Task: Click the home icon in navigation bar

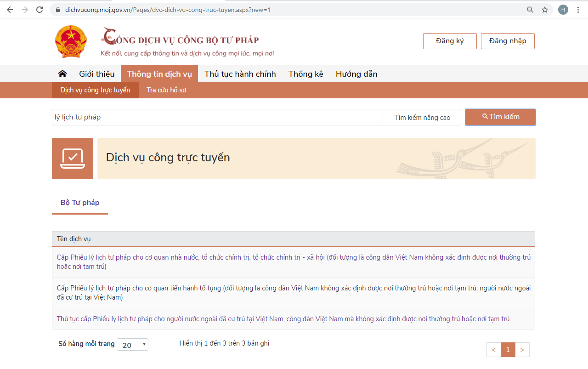Action: [62, 74]
